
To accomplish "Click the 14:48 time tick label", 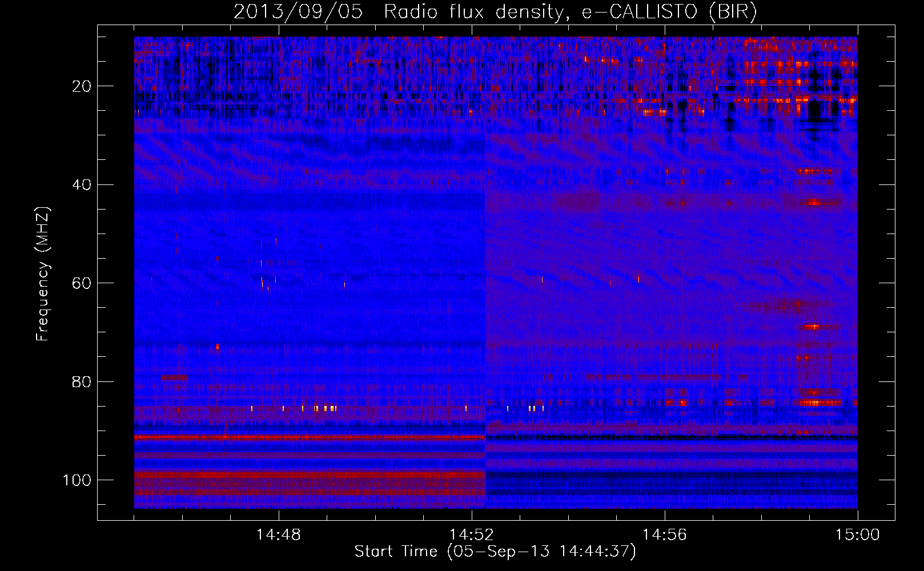I will tap(279, 534).
